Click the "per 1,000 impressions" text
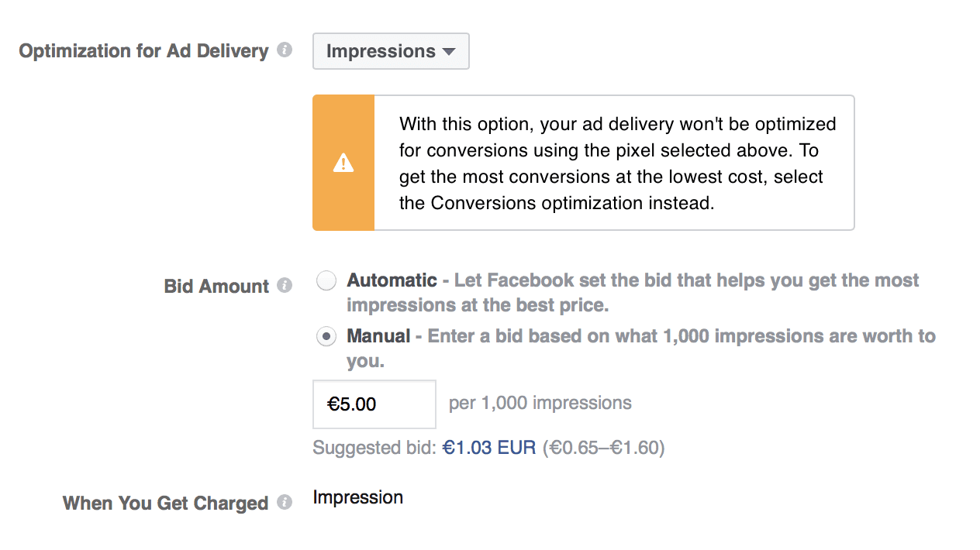Viewport: 980px width, 550px height. pyautogui.click(x=540, y=404)
